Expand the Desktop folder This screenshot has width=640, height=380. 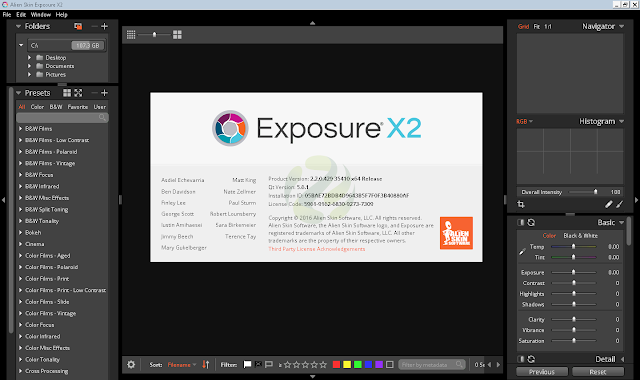click(29, 58)
